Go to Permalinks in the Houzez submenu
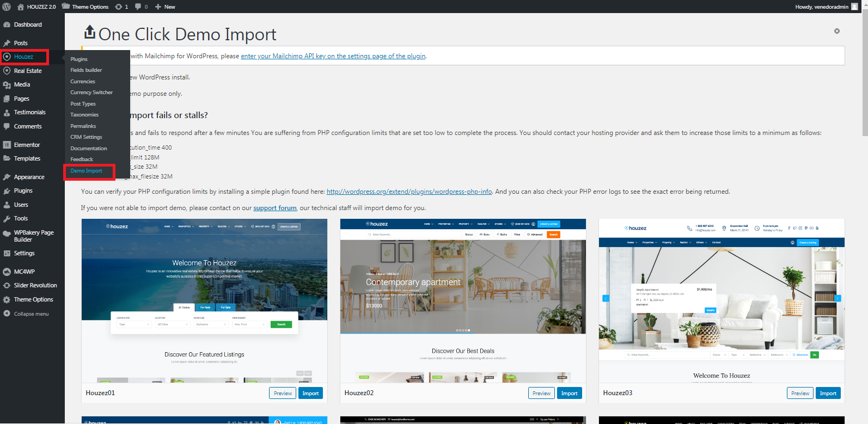The height and width of the screenshot is (424, 868). coord(83,126)
